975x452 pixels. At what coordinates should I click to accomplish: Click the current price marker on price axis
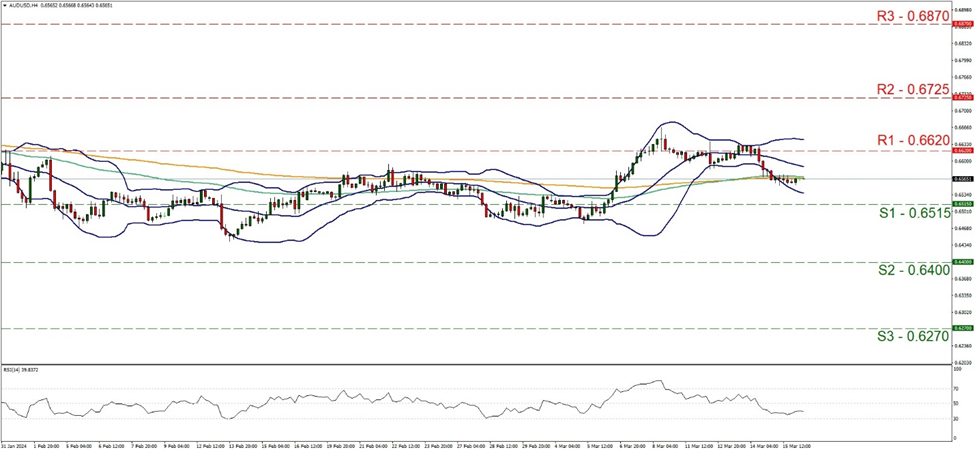click(x=964, y=179)
